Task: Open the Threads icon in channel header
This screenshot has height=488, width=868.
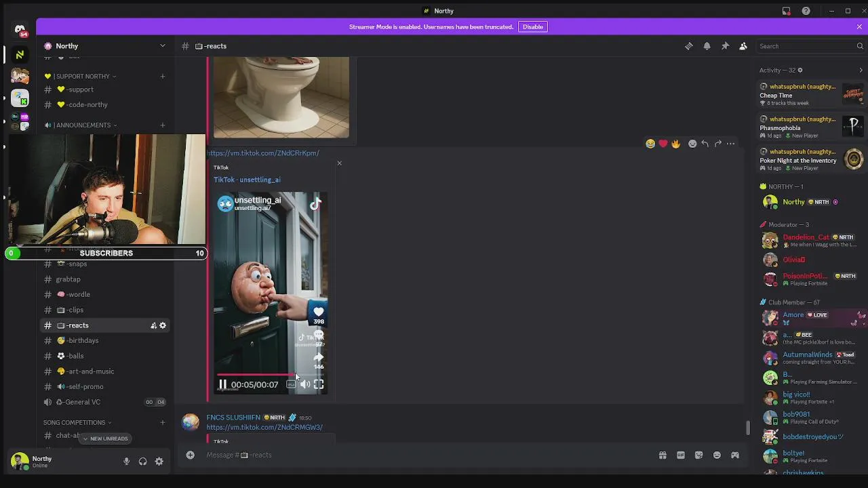Action: coord(689,46)
